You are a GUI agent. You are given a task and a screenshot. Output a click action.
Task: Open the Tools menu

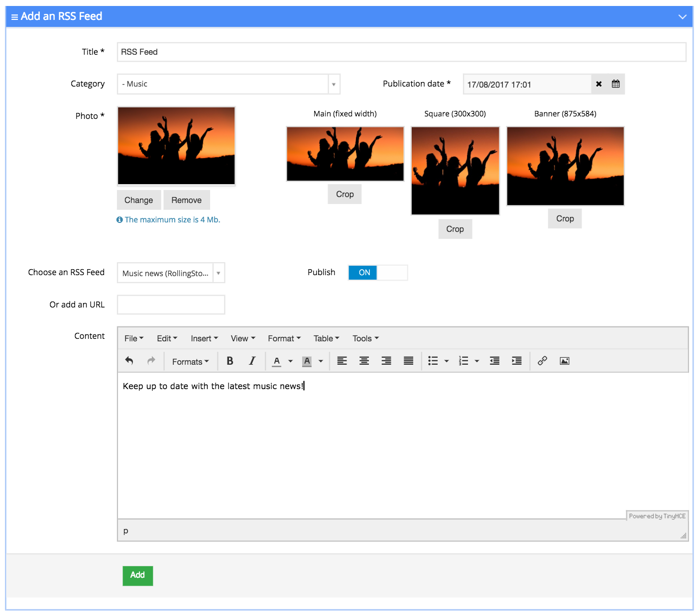pyautogui.click(x=366, y=339)
